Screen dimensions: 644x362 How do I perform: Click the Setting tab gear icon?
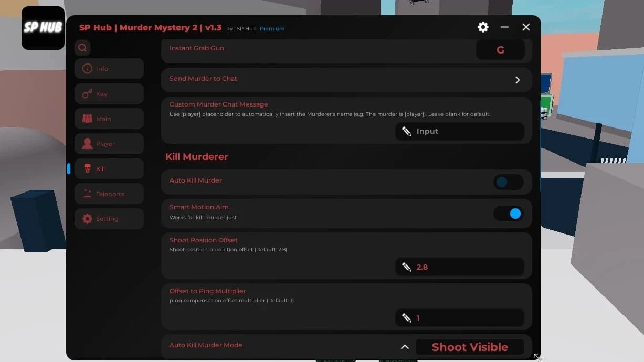(x=87, y=219)
